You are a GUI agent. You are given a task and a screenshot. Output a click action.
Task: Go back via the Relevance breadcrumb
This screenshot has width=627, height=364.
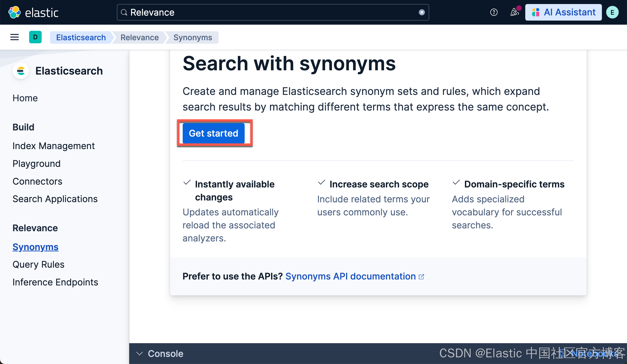click(x=140, y=37)
